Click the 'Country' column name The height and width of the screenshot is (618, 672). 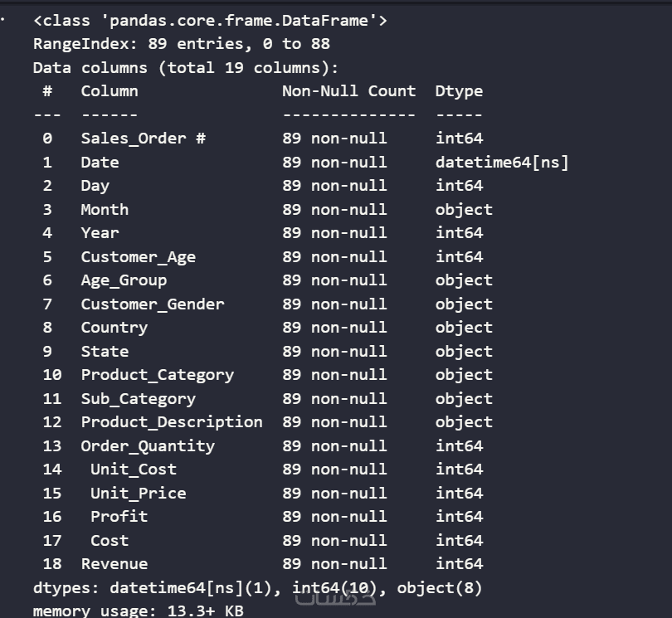[114, 327]
